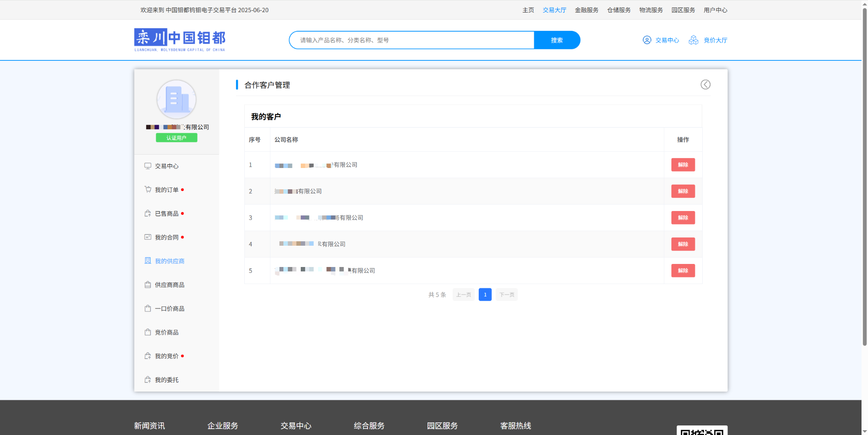Image resolution: width=868 pixels, height=435 pixels.
Task: Open 交易中心 monitor icon in sidebar
Action: click(148, 166)
